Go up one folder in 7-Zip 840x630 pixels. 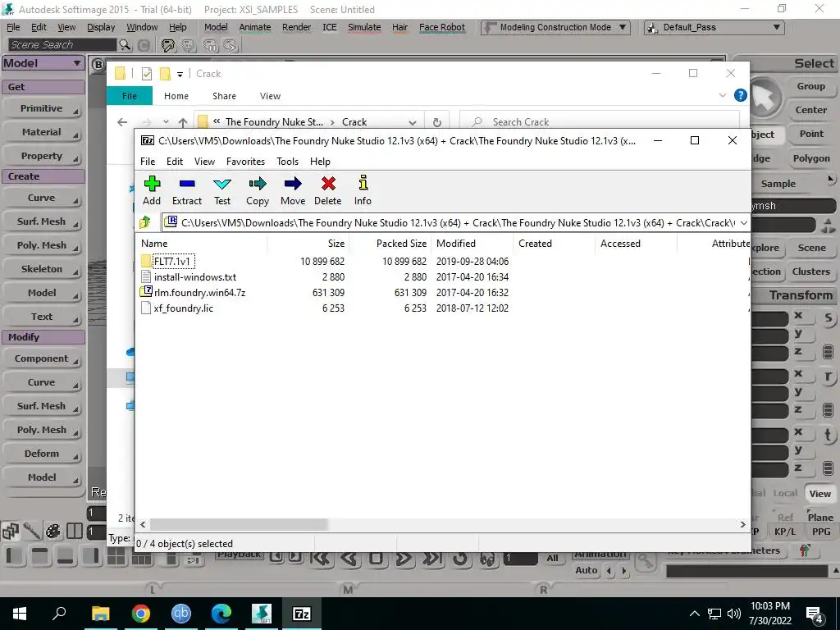point(145,221)
